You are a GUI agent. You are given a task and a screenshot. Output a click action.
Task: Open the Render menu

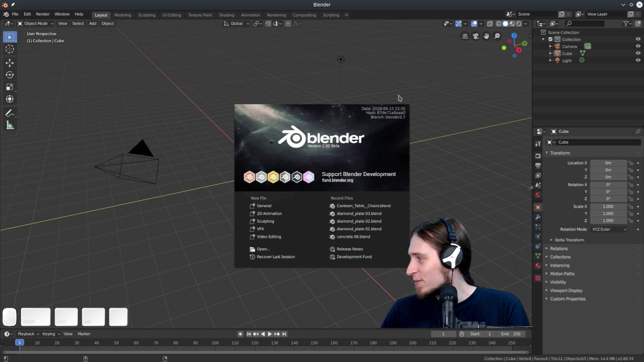pyautogui.click(x=43, y=14)
